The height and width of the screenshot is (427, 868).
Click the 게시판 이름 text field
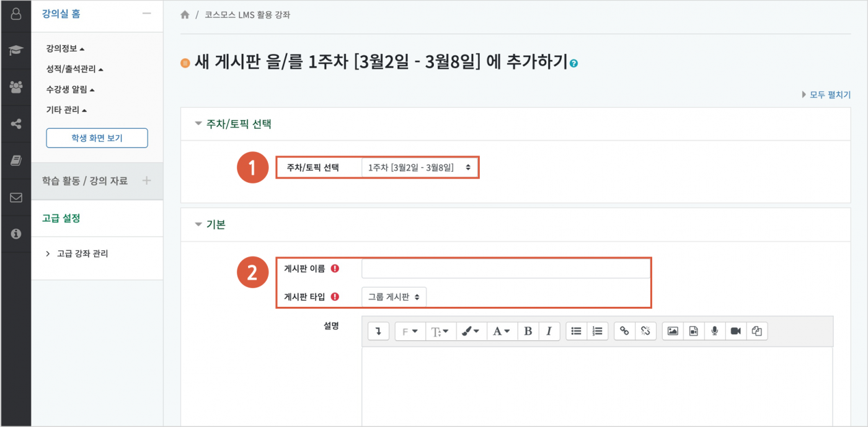click(505, 268)
